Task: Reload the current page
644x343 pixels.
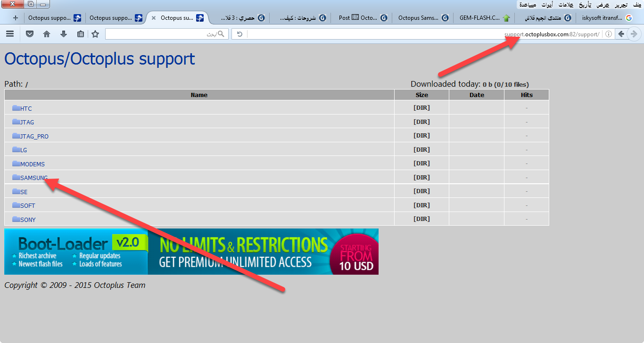Action: (239, 34)
